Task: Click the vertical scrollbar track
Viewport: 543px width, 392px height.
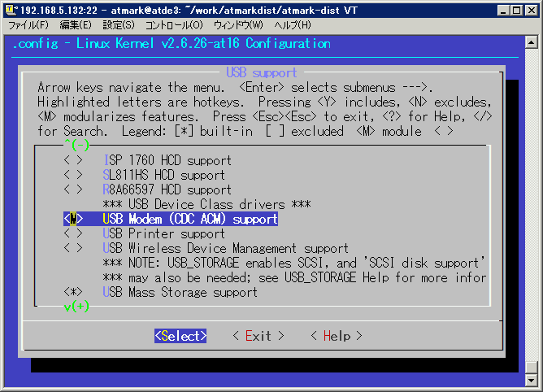Action: point(532,204)
